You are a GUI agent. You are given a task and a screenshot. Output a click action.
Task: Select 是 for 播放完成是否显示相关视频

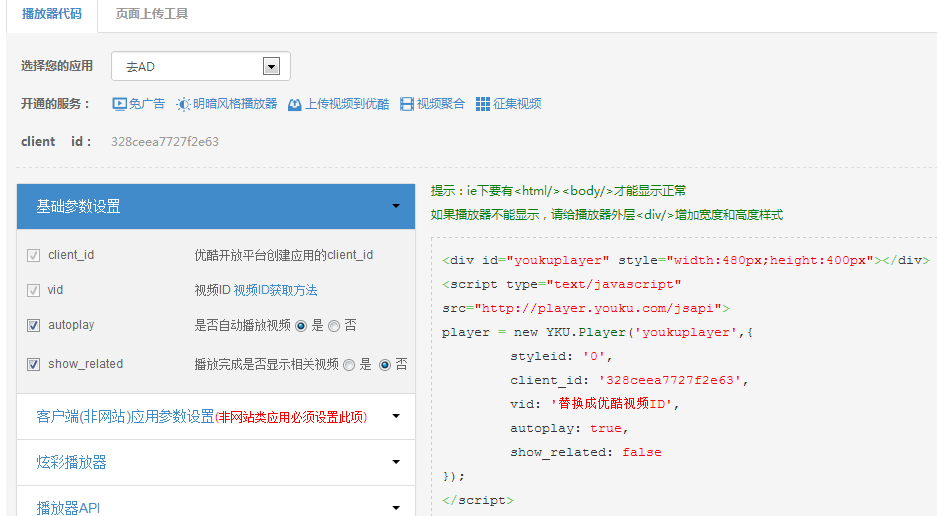tap(349, 365)
